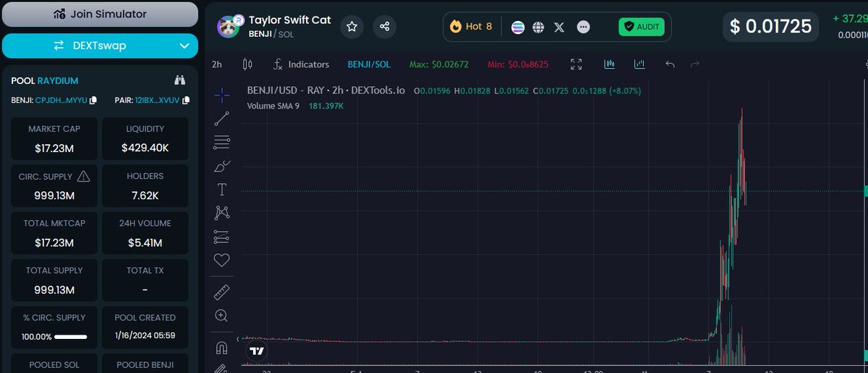The height and width of the screenshot is (373, 868).
Task: Select the crosshair cursor tool
Action: click(x=222, y=95)
